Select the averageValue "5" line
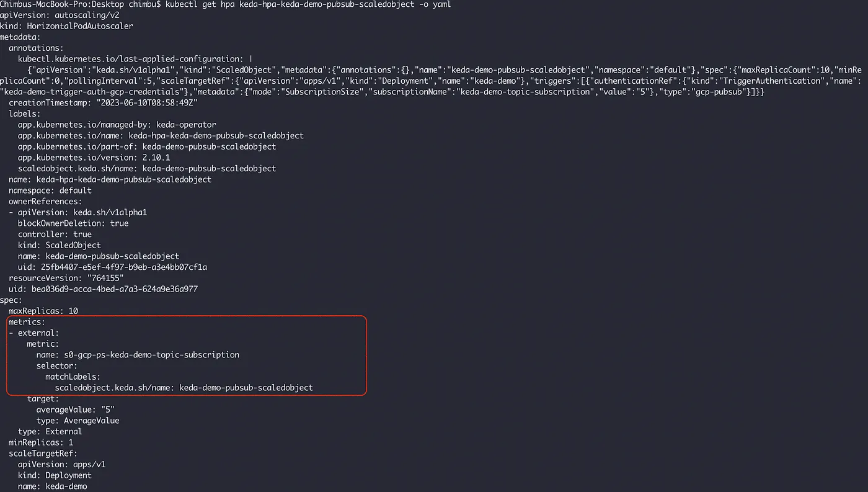 (x=75, y=409)
